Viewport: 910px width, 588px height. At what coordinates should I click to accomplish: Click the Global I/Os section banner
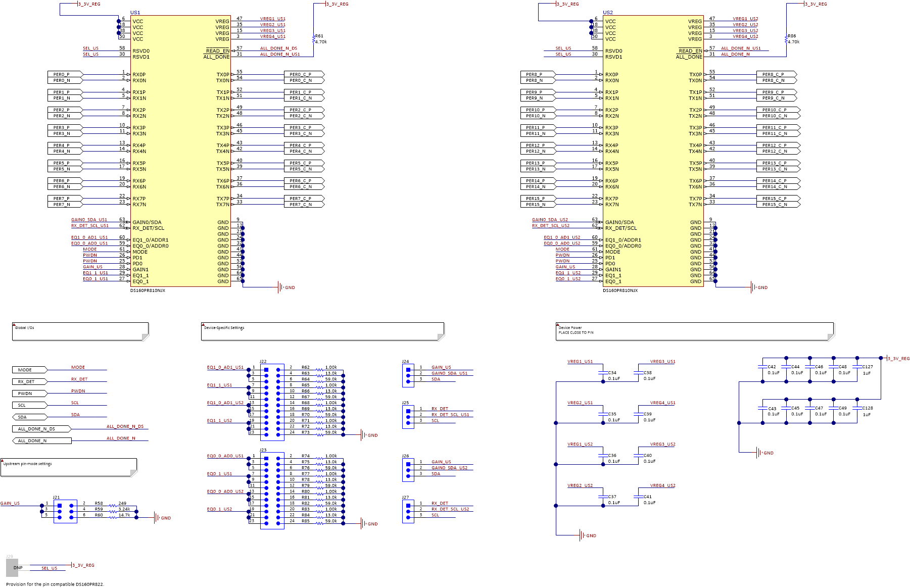tap(81, 329)
